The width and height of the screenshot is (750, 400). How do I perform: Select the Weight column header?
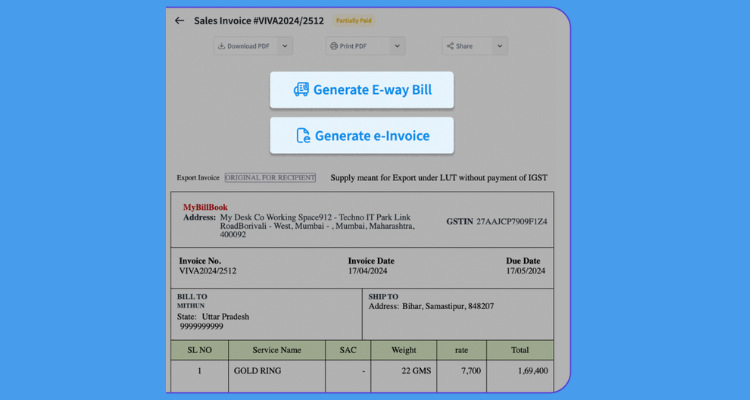pyautogui.click(x=403, y=350)
